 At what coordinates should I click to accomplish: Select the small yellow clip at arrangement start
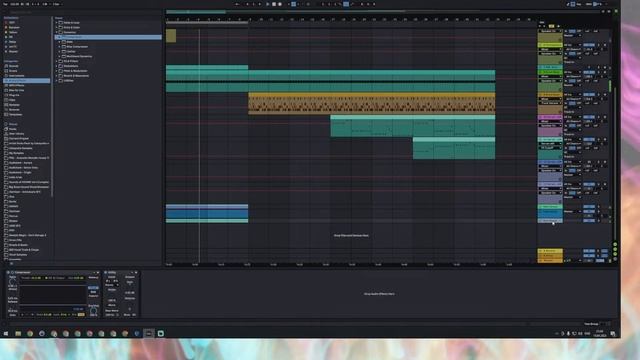[x=171, y=36]
